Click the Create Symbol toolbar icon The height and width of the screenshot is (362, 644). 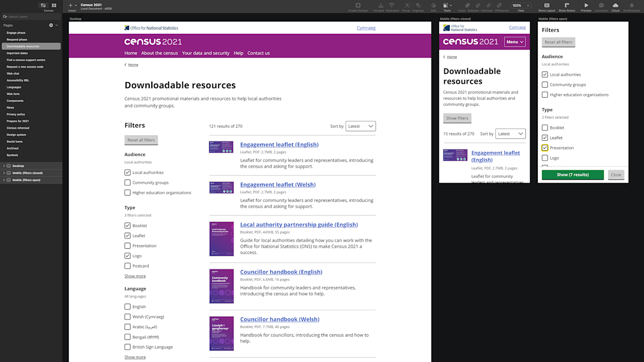pos(358,5)
